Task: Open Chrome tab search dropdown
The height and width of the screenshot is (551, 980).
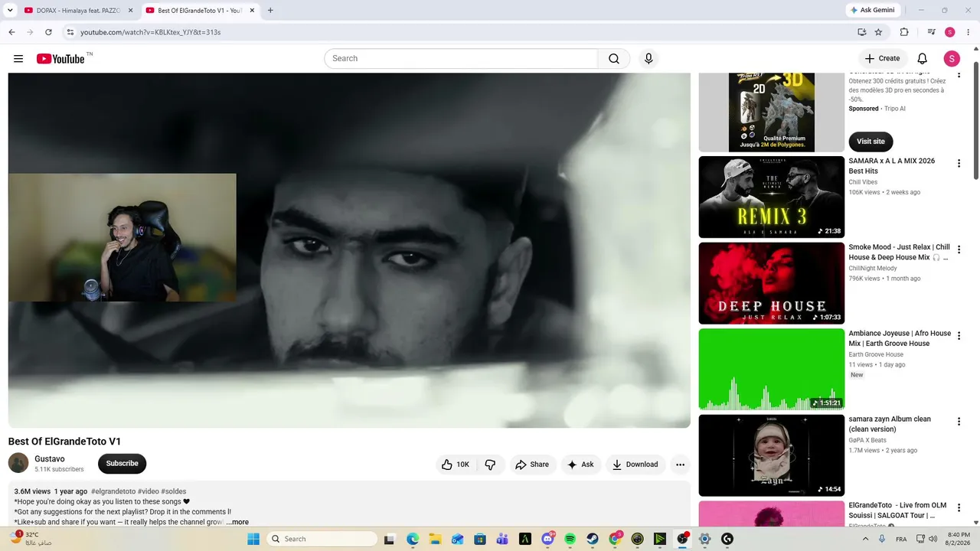Action: [x=10, y=10]
